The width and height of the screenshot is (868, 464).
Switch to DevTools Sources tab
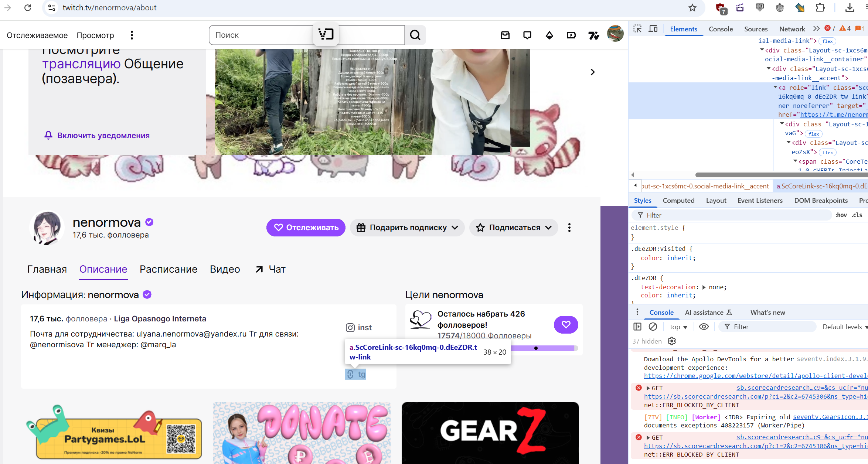tap(756, 29)
